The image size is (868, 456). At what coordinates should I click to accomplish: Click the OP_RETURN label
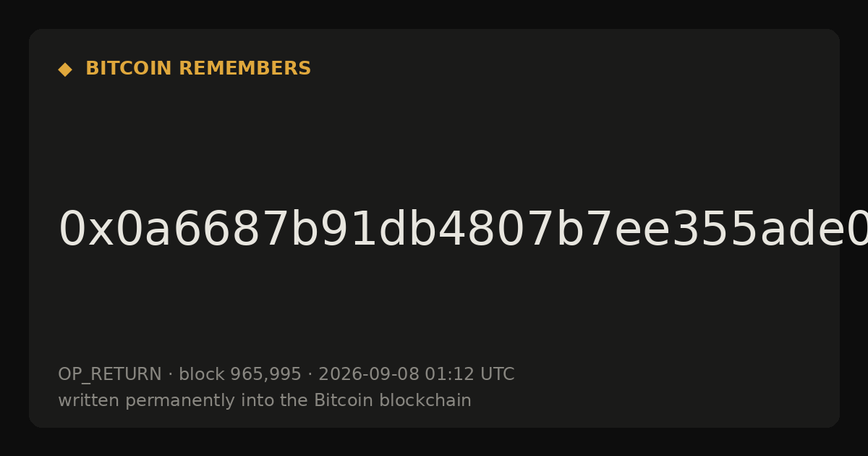pos(110,374)
